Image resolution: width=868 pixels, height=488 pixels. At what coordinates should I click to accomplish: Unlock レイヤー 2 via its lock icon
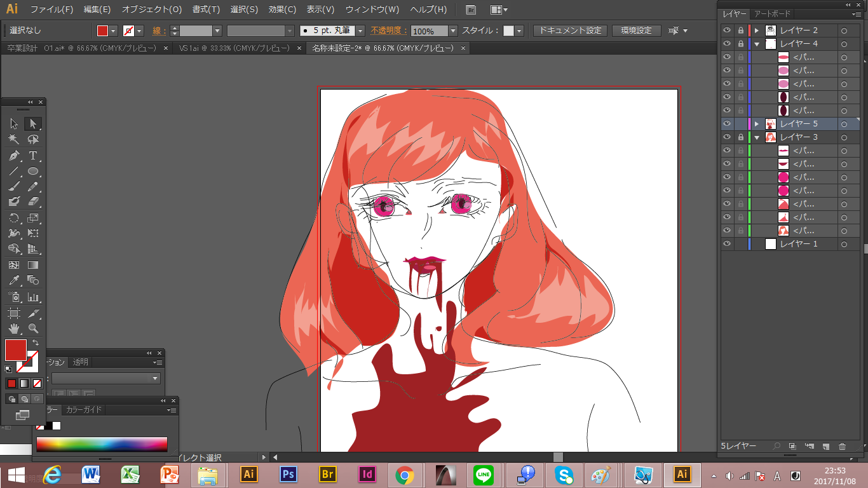740,30
